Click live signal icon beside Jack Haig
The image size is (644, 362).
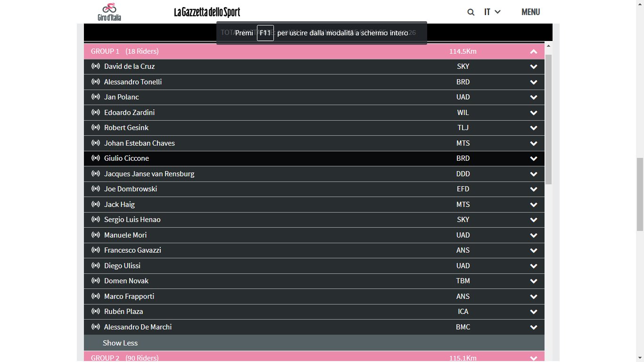point(96,204)
